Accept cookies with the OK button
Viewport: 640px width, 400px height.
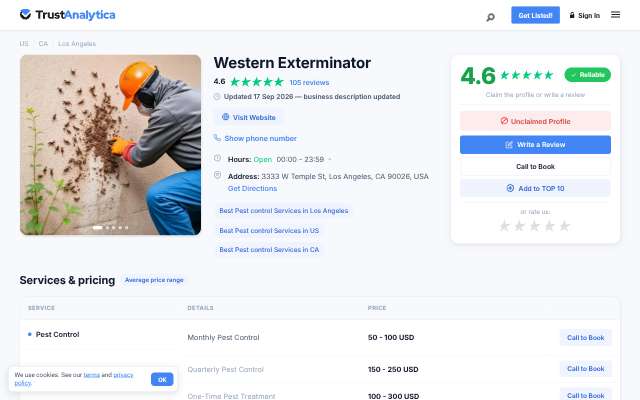point(162,380)
